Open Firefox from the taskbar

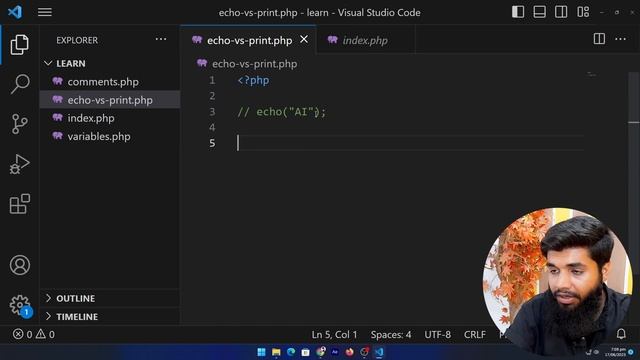349,352
